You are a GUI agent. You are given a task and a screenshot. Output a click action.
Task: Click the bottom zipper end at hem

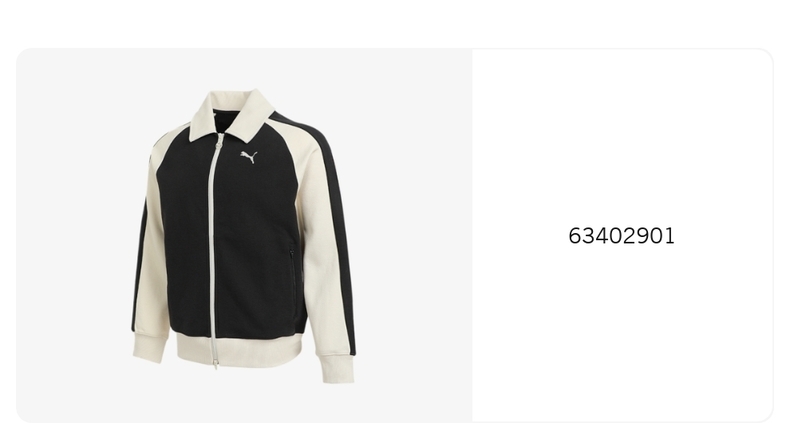216,362
